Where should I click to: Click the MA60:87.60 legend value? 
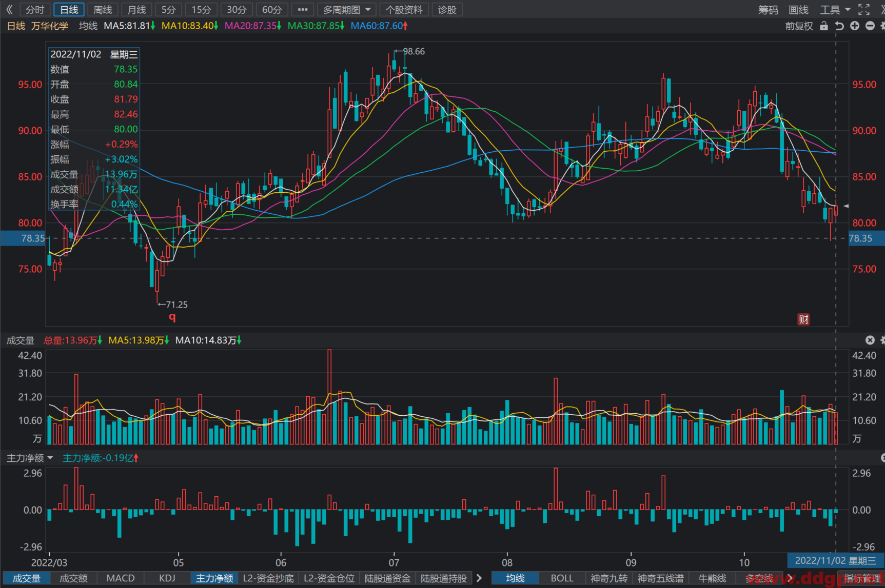pyautogui.click(x=379, y=26)
